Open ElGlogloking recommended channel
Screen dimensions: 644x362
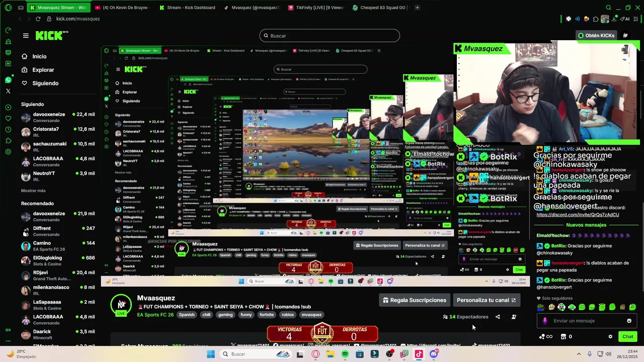point(58,260)
